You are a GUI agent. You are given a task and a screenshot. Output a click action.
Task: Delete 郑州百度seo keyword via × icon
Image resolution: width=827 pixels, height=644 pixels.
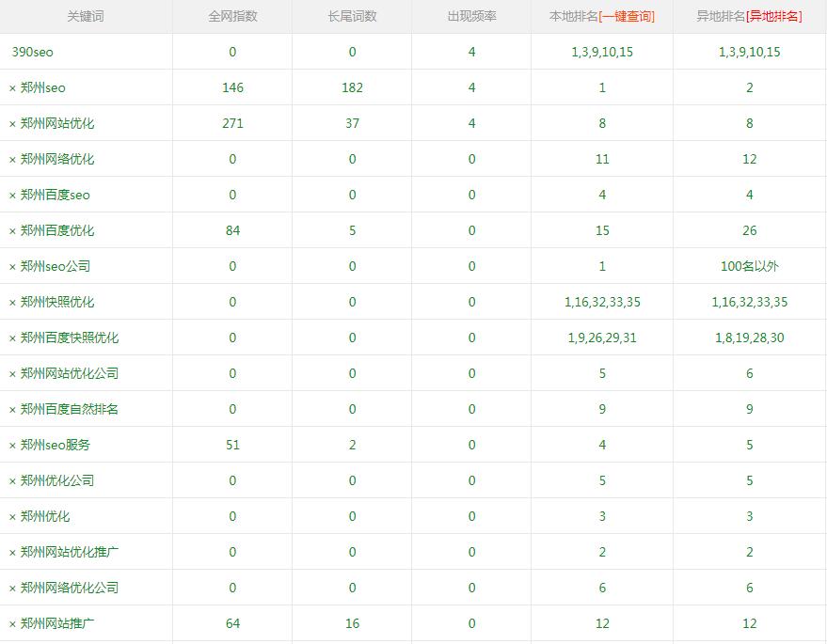pos(13,196)
